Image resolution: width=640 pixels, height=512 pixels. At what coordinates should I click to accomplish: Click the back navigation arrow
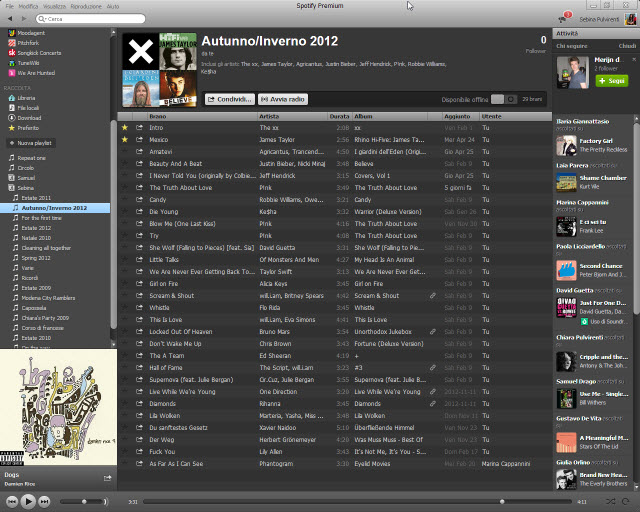tap(8, 19)
